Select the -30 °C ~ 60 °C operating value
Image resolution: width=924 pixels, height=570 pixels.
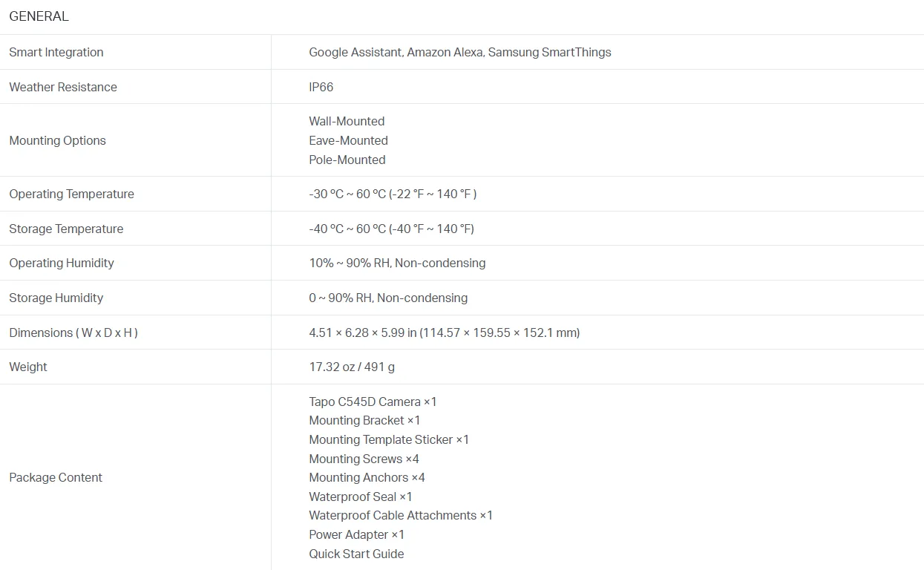point(393,194)
